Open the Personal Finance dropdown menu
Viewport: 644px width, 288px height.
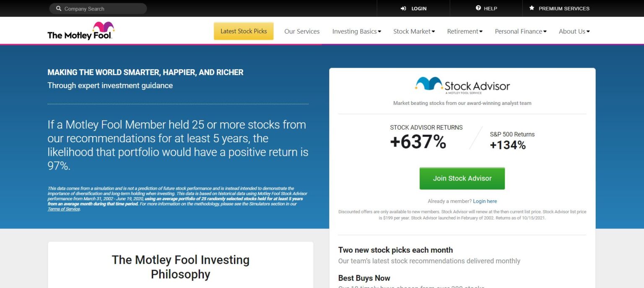521,31
